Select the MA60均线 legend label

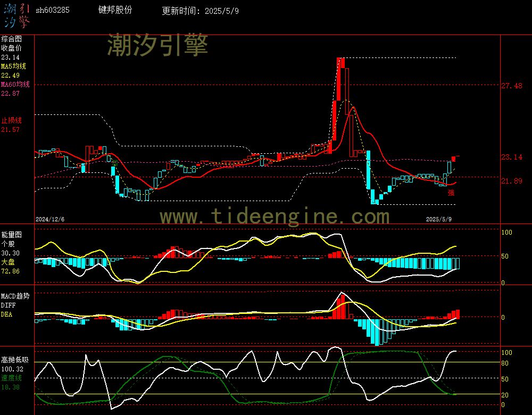[x=15, y=84]
